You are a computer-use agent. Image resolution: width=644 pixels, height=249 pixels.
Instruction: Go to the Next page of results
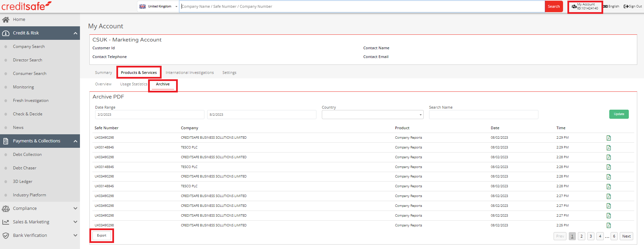626,236
